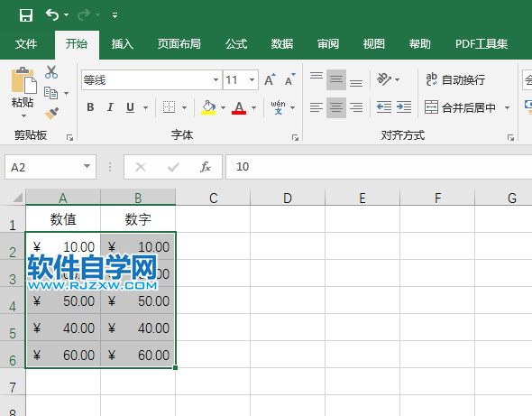Click the text Orientation icon
Image resolution: width=532 pixels, height=416 pixels.
click(384, 79)
